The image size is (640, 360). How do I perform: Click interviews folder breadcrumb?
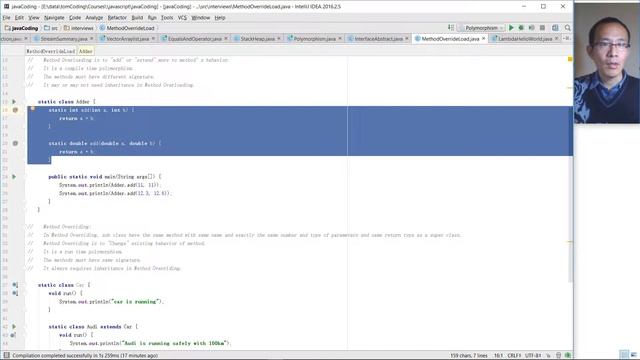[x=79, y=28]
